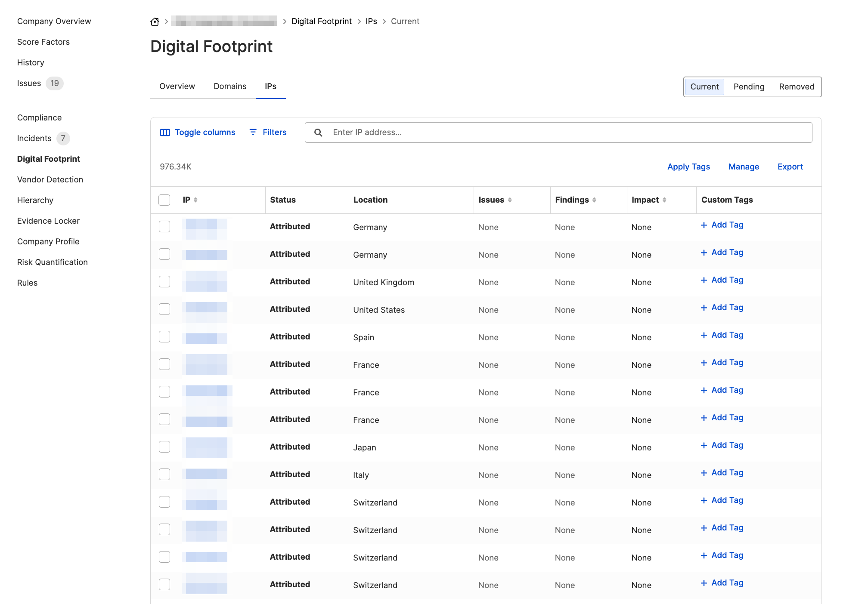The width and height of the screenshot is (868, 604).
Task: Sort the Findings column
Action: coord(595,200)
